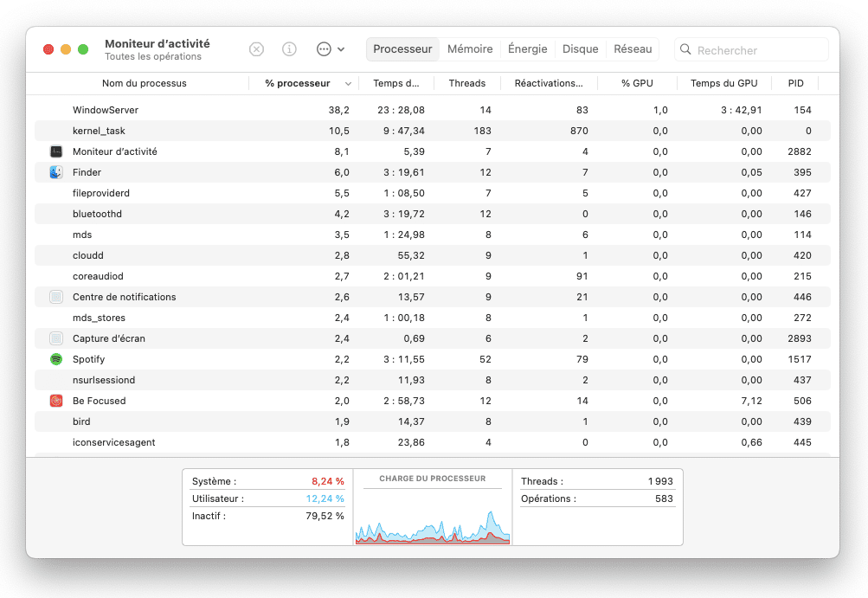The height and width of the screenshot is (598, 868).
Task: Click the Centre de notifications icon
Action: tap(56, 297)
